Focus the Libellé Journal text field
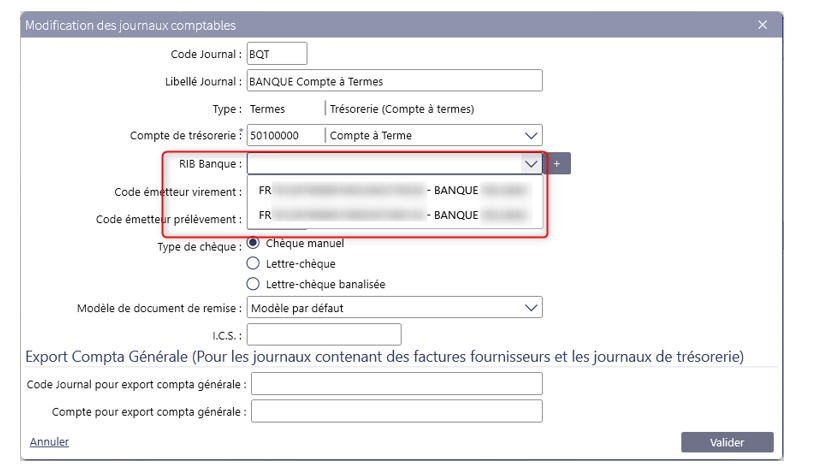This screenshot has width=830, height=466. click(394, 81)
